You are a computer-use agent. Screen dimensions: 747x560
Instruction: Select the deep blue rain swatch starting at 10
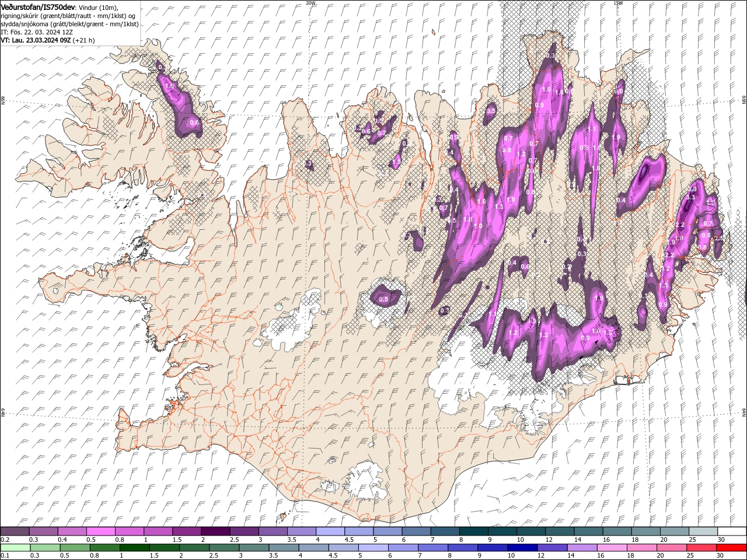click(x=522, y=548)
